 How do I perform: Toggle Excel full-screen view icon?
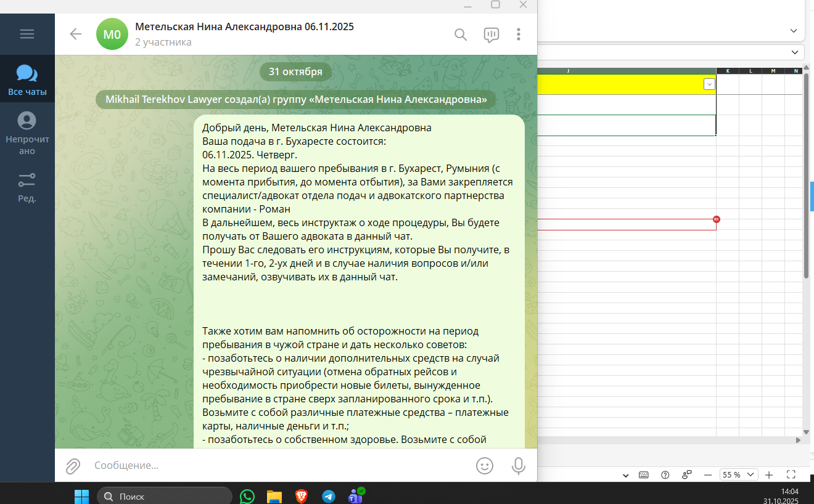point(791,475)
